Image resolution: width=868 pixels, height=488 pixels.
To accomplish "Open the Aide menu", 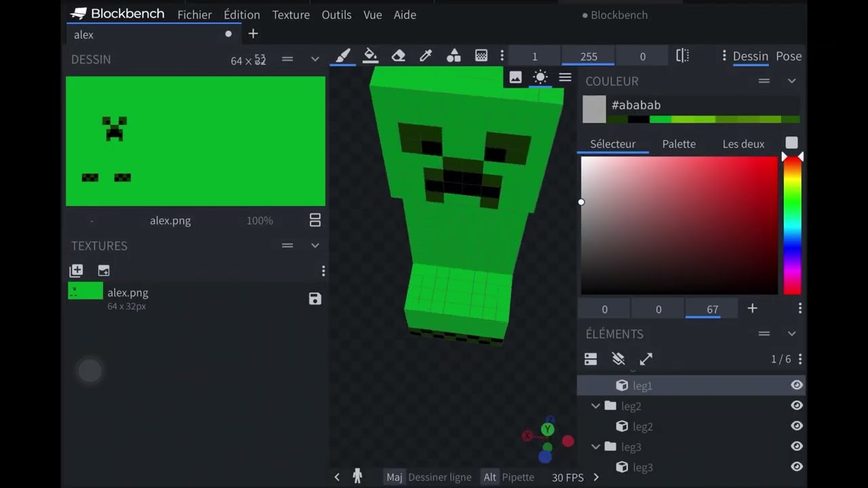I will point(405,14).
